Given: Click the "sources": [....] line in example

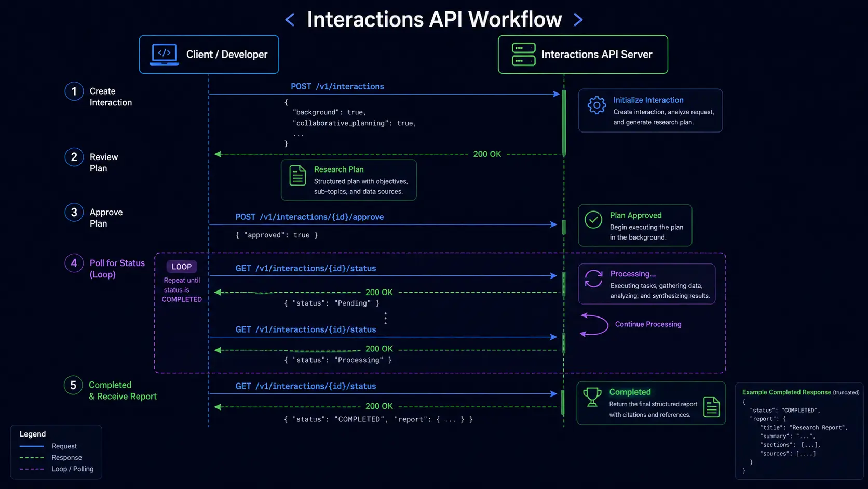Looking at the screenshot, I should [x=788, y=454].
